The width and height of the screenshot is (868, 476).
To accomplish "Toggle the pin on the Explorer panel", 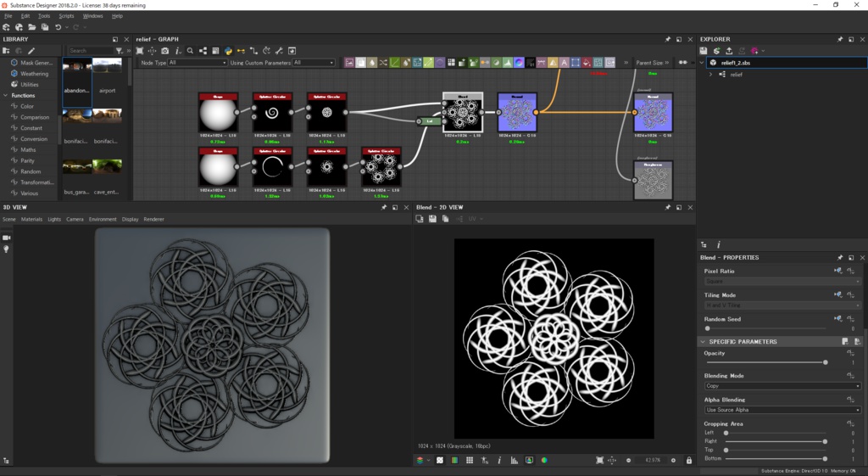I will coord(840,39).
